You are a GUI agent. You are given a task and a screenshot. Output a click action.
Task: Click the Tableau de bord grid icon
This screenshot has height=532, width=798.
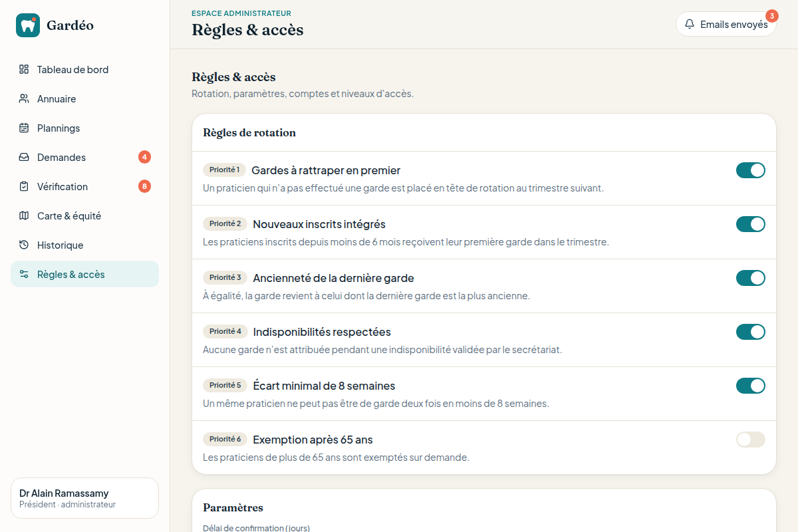click(24, 69)
